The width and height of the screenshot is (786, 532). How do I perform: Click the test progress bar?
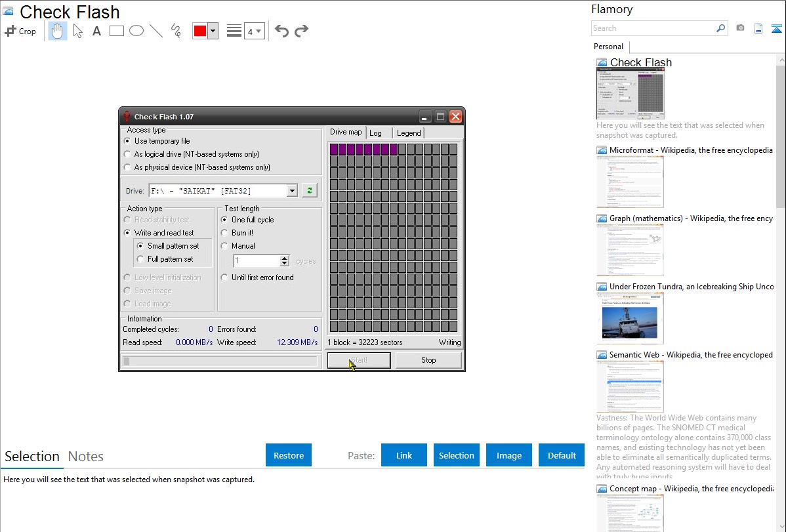click(220, 361)
